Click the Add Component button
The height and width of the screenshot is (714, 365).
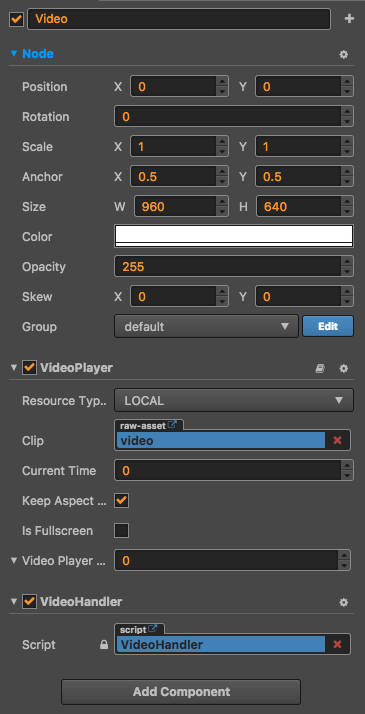tap(181, 692)
